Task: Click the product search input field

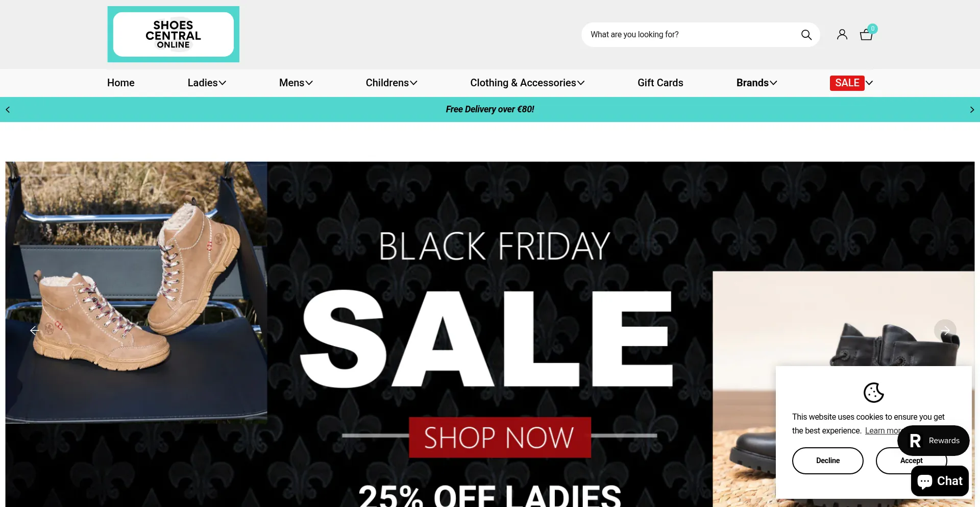Action: tap(692, 35)
